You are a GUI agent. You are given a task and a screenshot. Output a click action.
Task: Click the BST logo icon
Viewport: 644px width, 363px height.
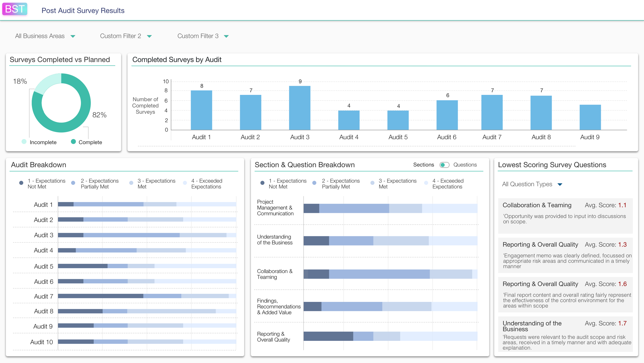tap(15, 9)
